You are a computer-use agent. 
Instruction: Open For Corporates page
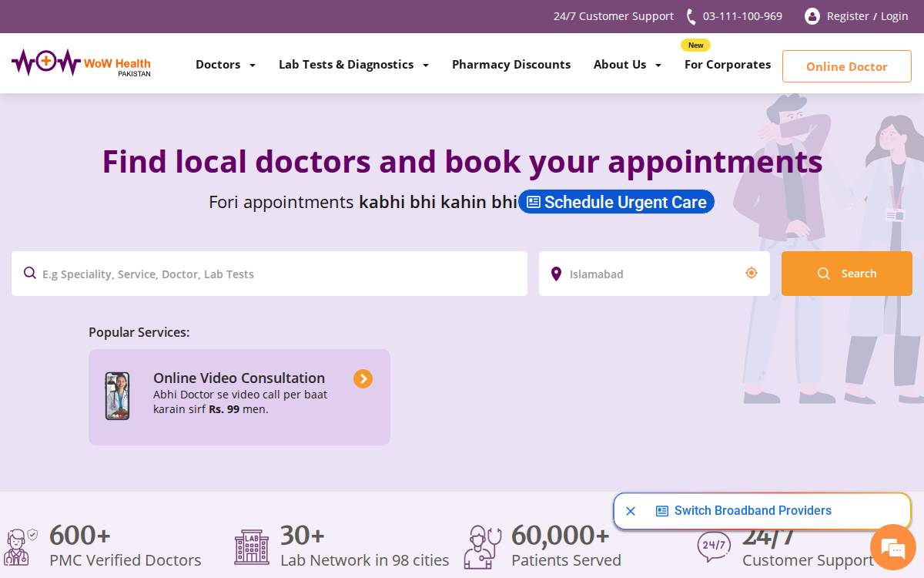[x=728, y=65]
